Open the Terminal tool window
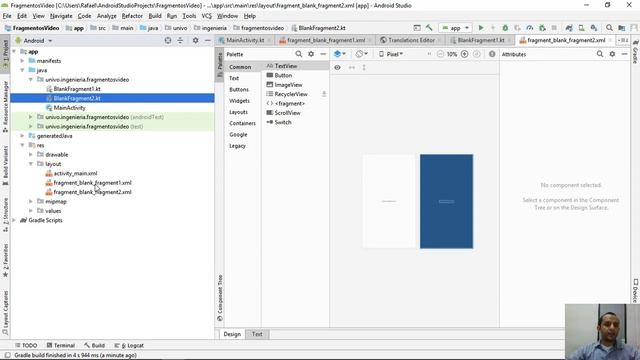Screen dimensions: 640x360 [x=60, y=345]
